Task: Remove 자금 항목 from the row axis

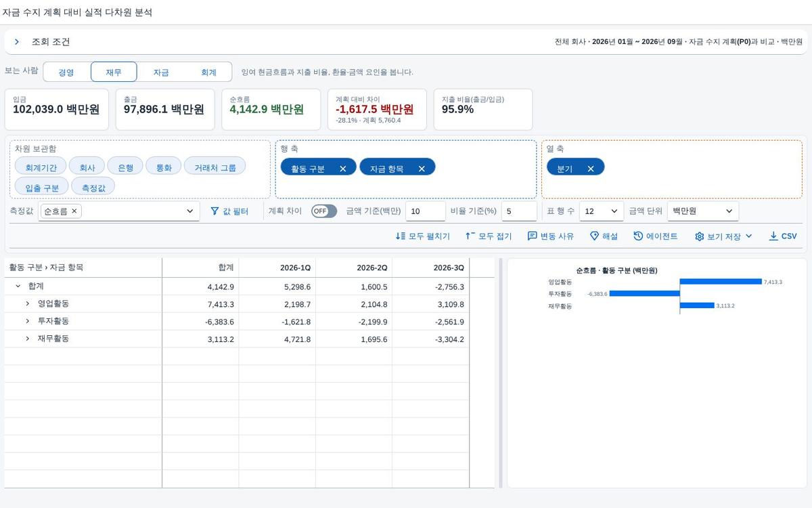Action: [x=422, y=169]
